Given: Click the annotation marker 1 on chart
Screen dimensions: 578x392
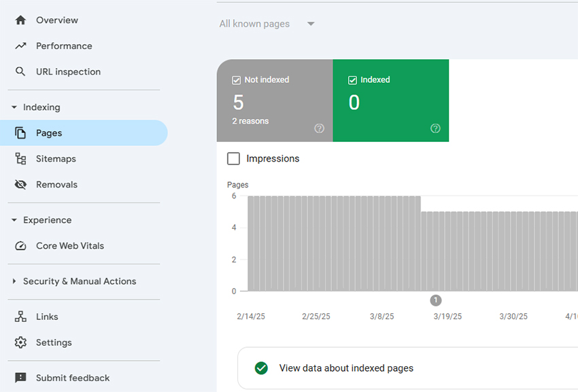Looking at the screenshot, I should pos(436,300).
